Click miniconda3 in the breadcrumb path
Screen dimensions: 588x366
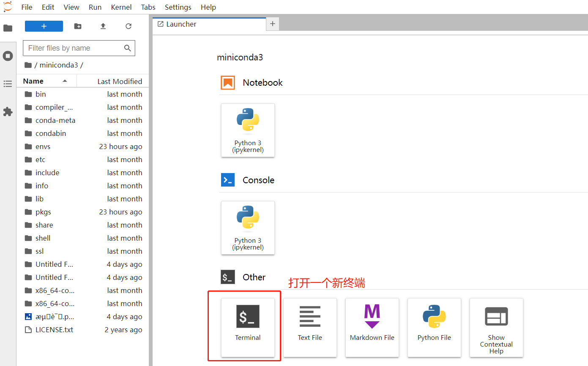[x=58, y=65]
